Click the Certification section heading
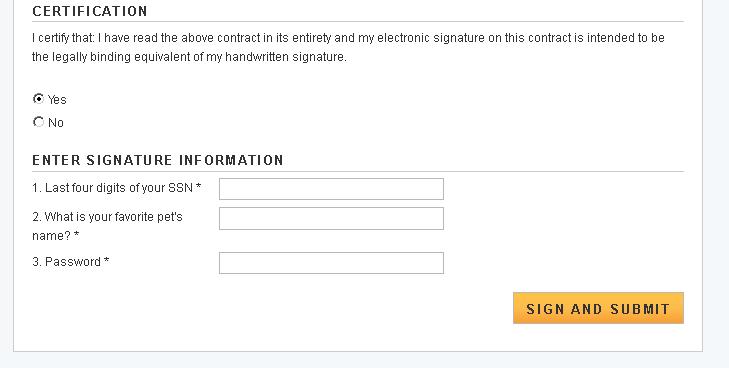Image resolution: width=729 pixels, height=368 pixels. pyautogui.click(x=90, y=11)
